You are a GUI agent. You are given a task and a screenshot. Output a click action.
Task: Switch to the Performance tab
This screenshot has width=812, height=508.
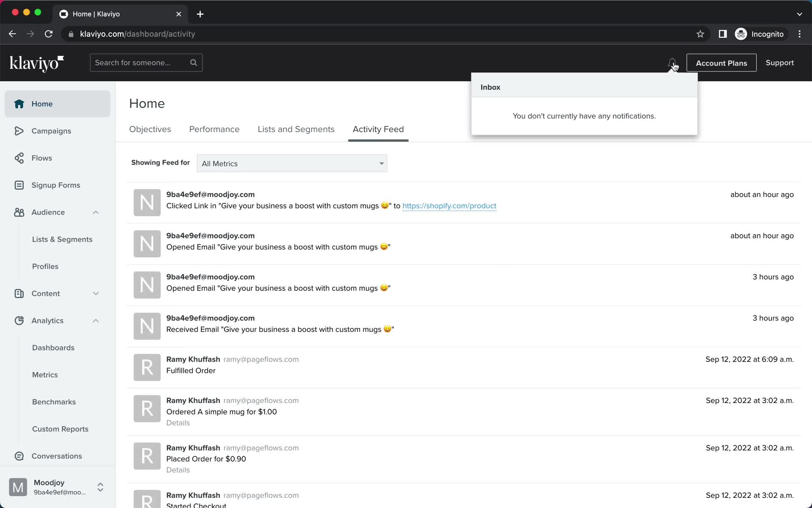click(x=214, y=129)
